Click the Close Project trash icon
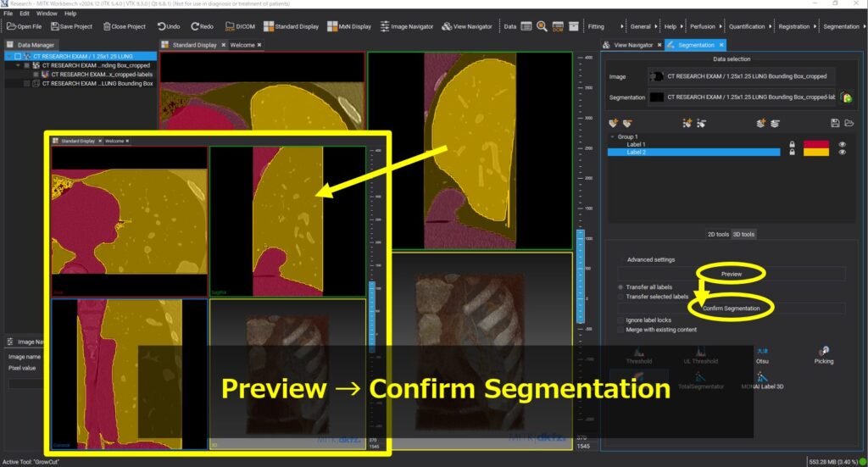Screen dimensions: 868x467 (x=107, y=26)
